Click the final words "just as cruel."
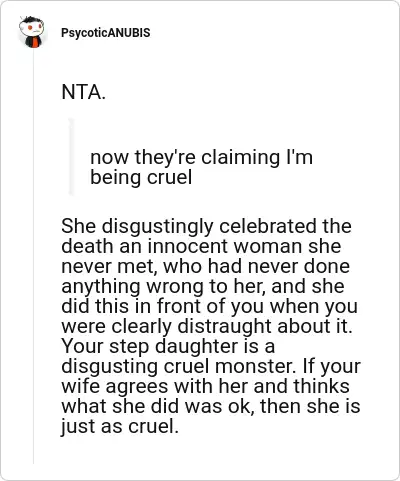This screenshot has width=400, height=481. coord(120,426)
